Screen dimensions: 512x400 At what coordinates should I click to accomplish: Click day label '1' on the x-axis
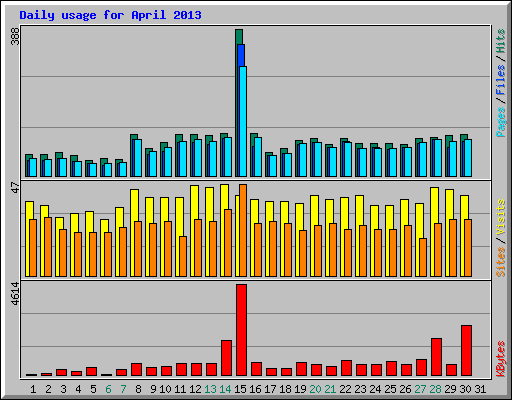click(33, 389)
